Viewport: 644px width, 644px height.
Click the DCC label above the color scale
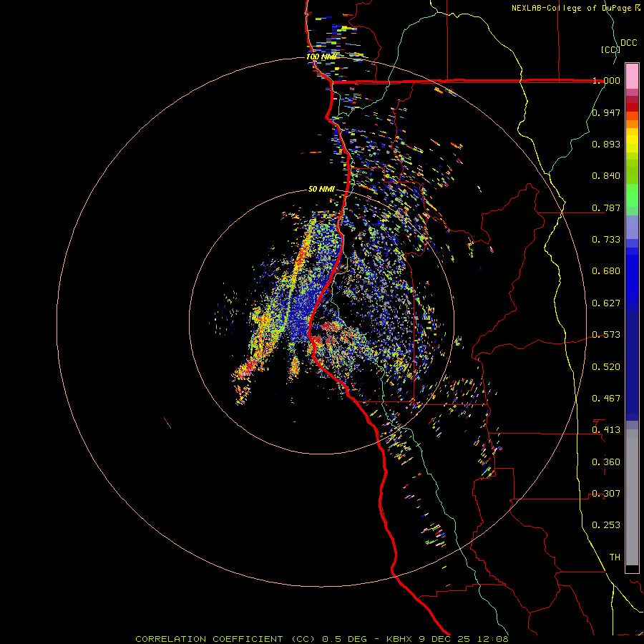click(628, 43)
